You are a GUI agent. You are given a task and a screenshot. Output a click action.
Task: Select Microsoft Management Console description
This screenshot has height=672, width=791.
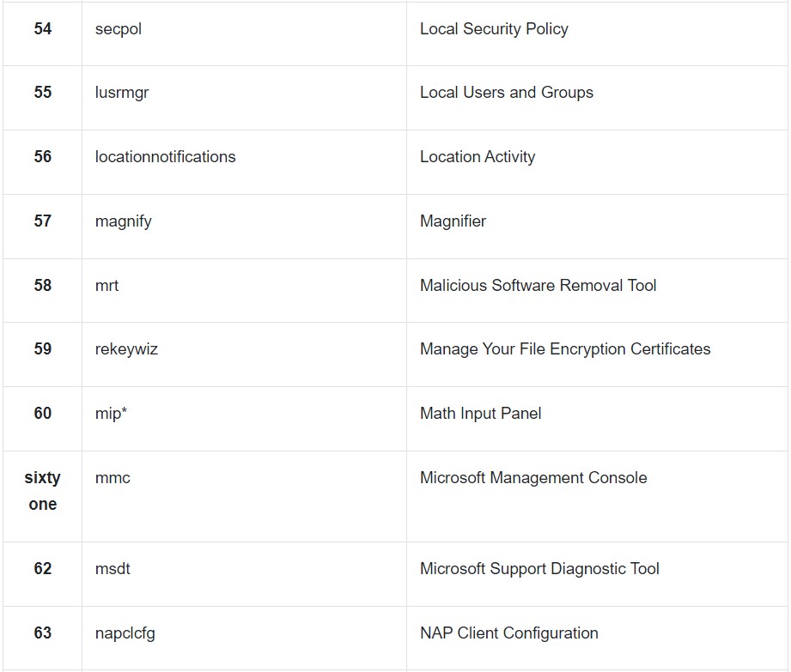click(x=533, y=478)
